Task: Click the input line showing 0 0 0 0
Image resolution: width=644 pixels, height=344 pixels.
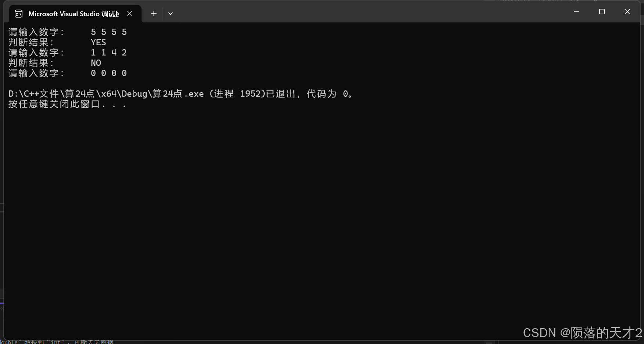Action: 109,73
